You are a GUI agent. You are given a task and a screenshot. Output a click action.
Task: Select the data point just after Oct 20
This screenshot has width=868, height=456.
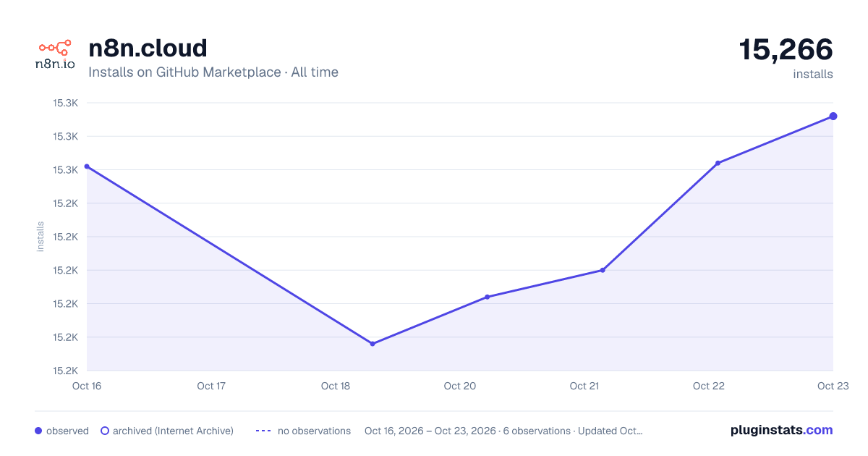tap(488, 297)
